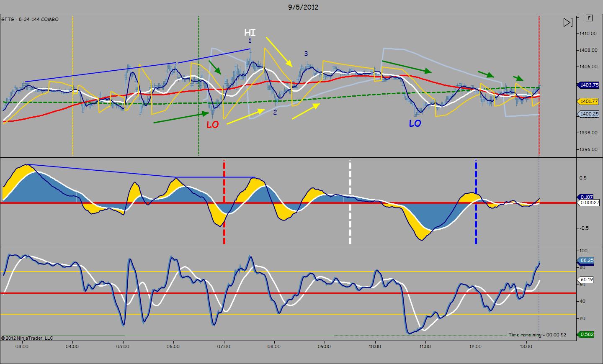Viewport: 603px width, 364px height.
Task: Select the blue dashed marker in the oscillator panel
Action: (x=476, y=202)
